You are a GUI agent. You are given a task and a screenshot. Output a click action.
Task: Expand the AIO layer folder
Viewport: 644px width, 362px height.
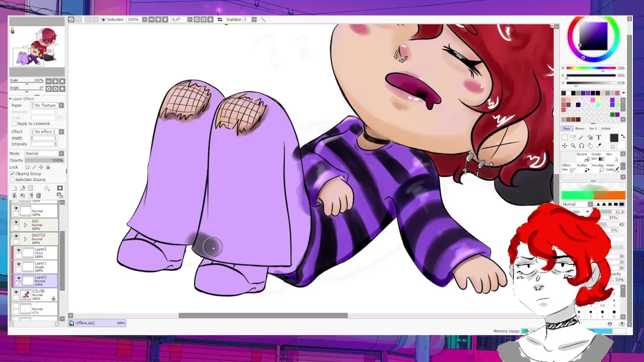[25, 225]
